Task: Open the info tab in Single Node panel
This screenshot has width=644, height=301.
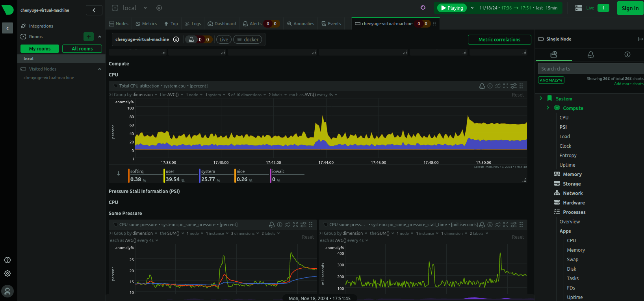Action: 627,55
